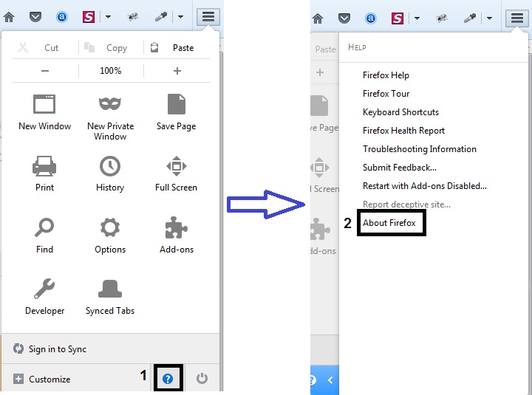The image size is (532, 395).
Task: Click the Home icon in left toolbar
Action: [9, 17]
